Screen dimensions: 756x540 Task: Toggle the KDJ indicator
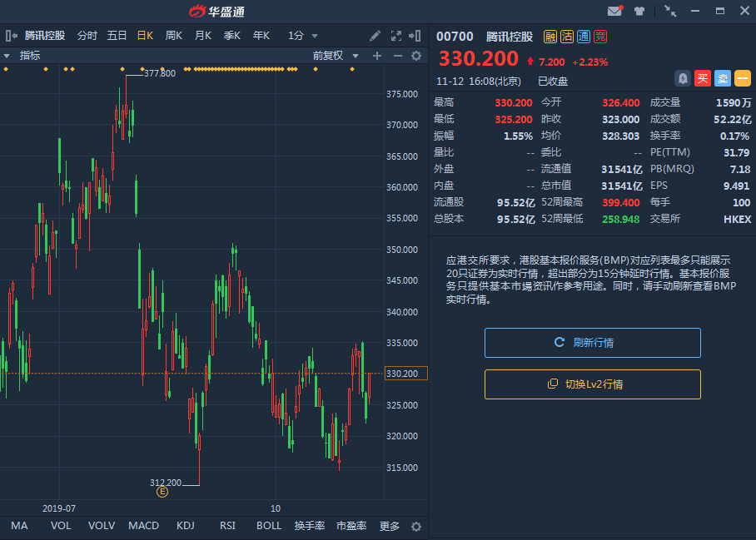coord(186,526)
